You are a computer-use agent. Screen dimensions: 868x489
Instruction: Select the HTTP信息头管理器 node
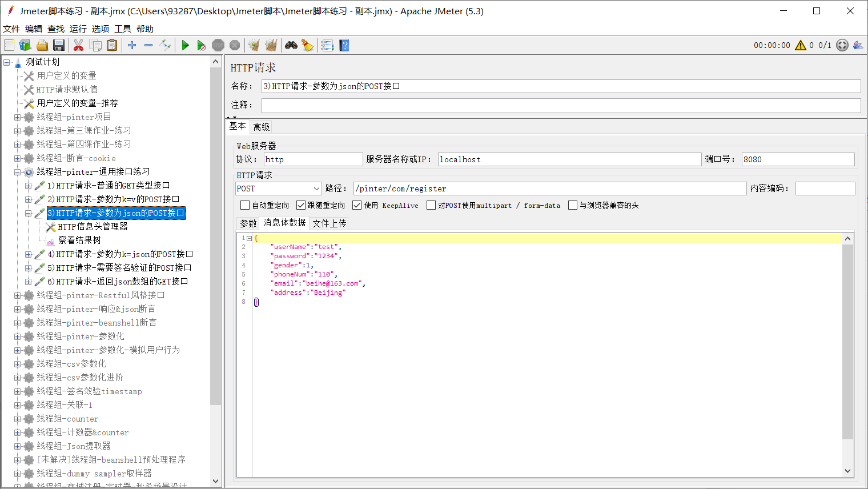(x=93, y=226)
